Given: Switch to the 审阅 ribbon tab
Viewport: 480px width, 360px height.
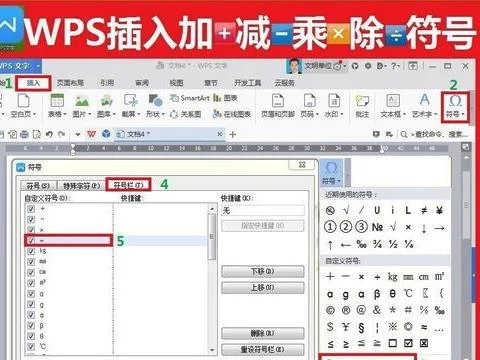Looking at the screenshot, I should pos(142,83).
